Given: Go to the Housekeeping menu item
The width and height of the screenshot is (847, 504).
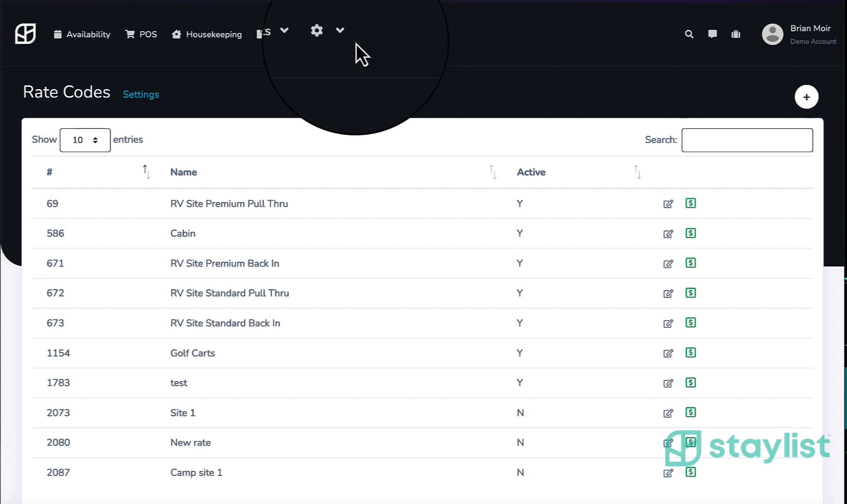Looking at the screenshot, I should [x=207, y=34].
